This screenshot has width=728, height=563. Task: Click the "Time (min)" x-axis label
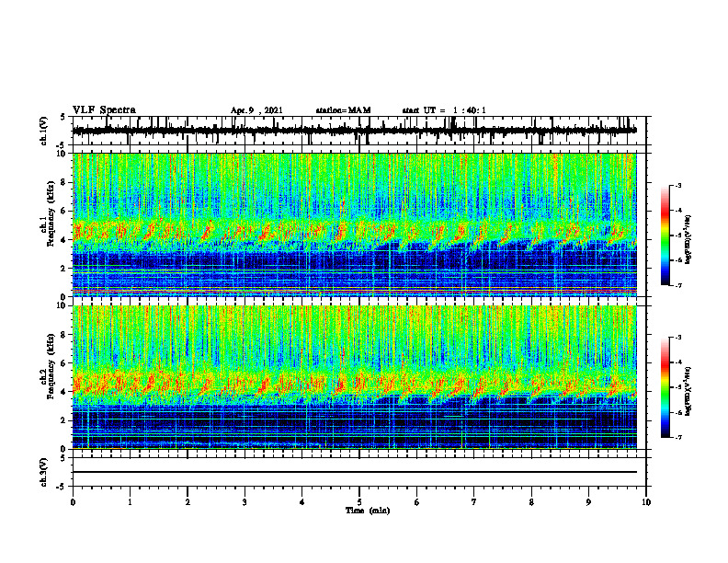click(368, 511)
